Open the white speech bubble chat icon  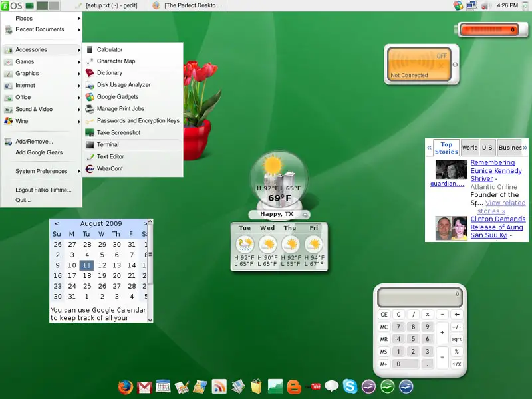click(x=331, y=386)
